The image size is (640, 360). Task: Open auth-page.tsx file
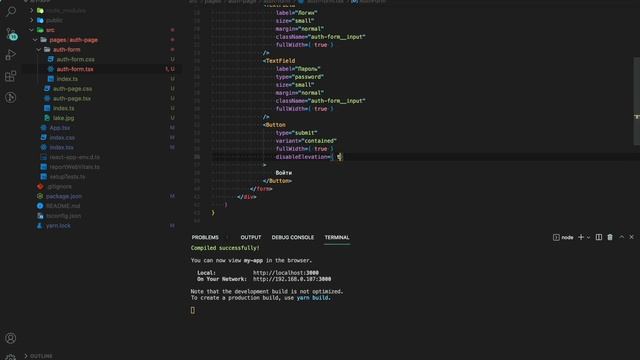72,98
